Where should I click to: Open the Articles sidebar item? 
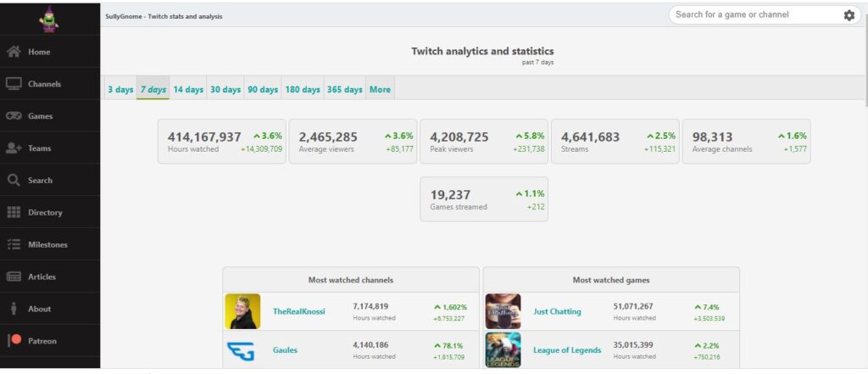pyautogui.click(x=50, y=276)
